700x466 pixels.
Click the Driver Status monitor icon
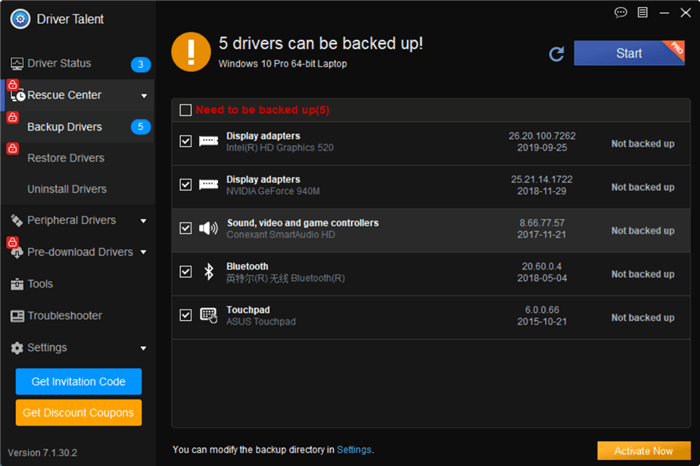pos(17,64)
